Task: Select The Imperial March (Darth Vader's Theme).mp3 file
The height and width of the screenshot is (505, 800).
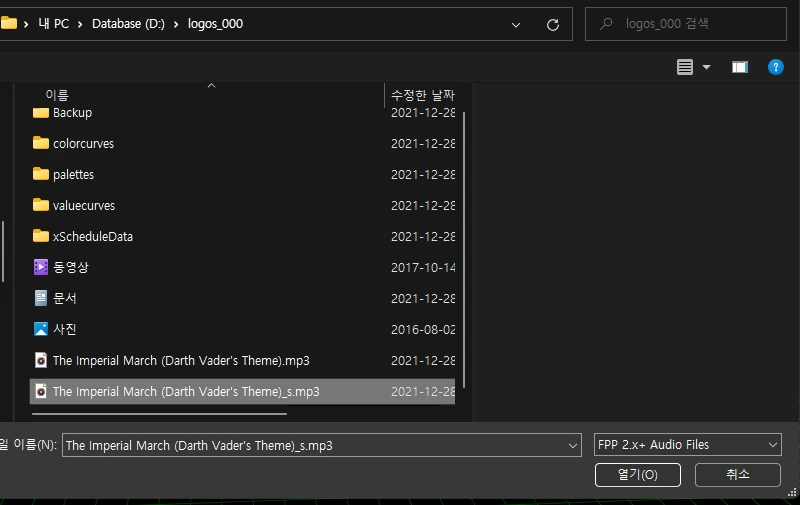Action: pos(181,361)
